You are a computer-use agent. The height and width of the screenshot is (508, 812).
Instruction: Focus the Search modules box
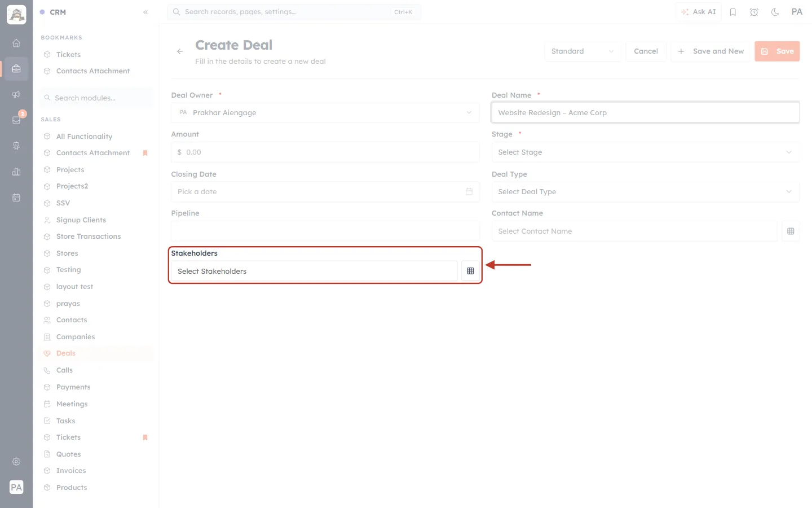(96, 98)
